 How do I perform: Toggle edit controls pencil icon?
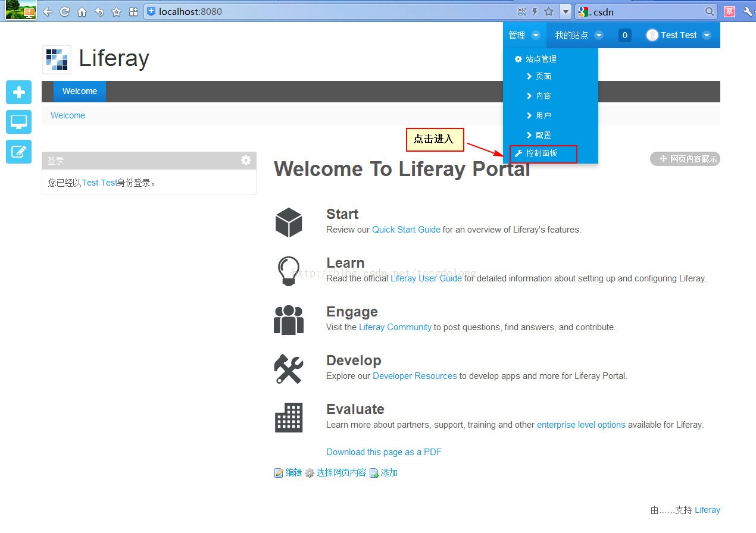18,151
